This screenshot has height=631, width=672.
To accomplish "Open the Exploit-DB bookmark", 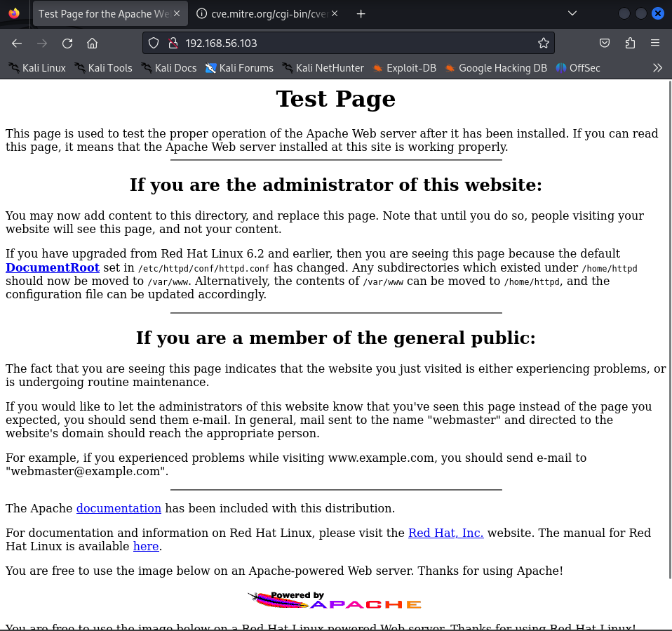I will click(404, 68).
